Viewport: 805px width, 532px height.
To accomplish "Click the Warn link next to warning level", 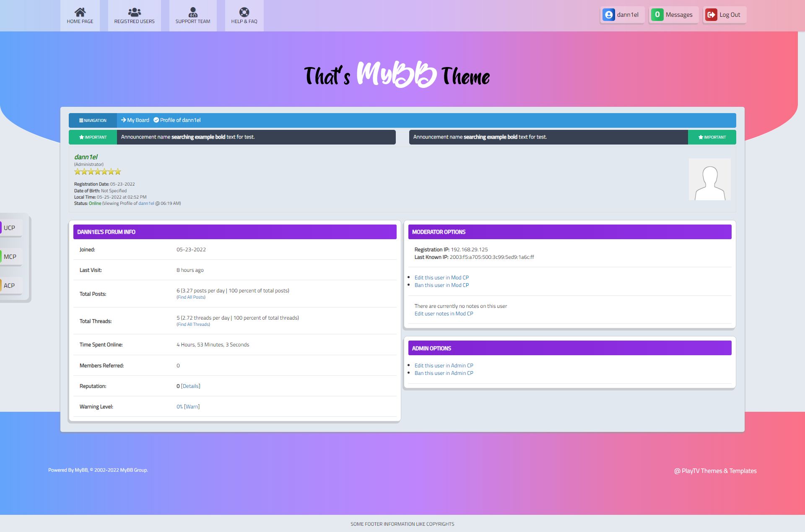I will (192, 407).
